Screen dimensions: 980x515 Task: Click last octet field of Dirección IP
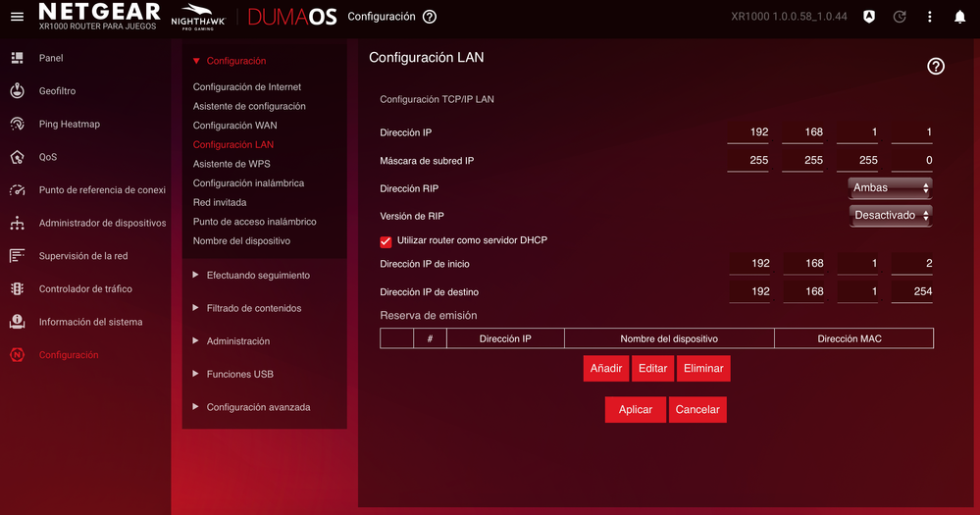coord(912,132)
